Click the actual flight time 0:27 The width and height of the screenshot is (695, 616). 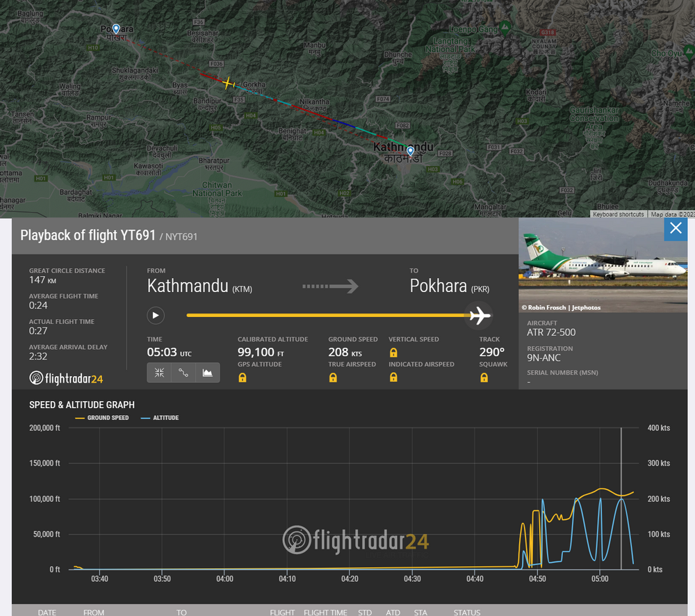38,331
